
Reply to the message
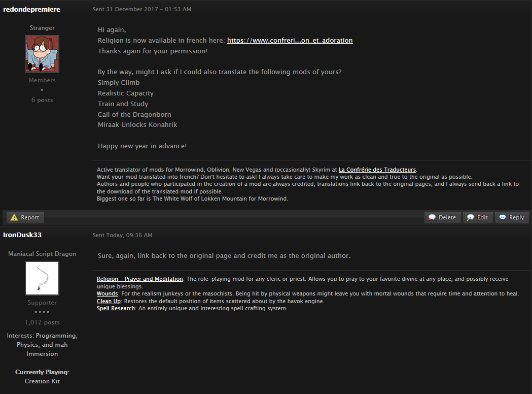click(512, 217)
